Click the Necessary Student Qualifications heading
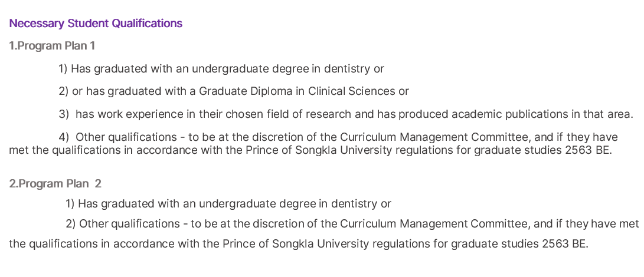The height and width of the screenshot is (277, 644). coord(96,24)
